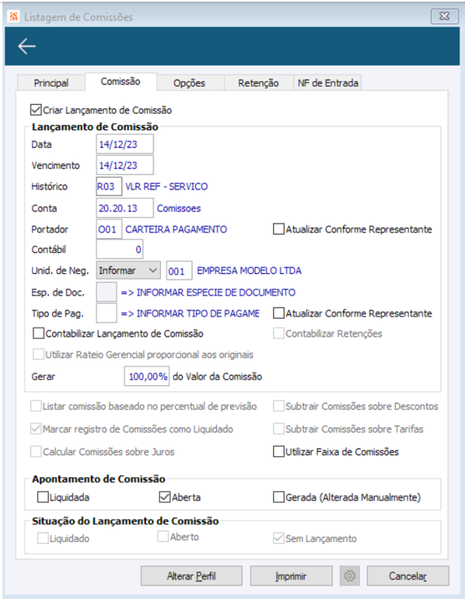This screenshot has height=599, width=465.
Task: Click the Comissoes account description text
Action: (x=179, y=208)
